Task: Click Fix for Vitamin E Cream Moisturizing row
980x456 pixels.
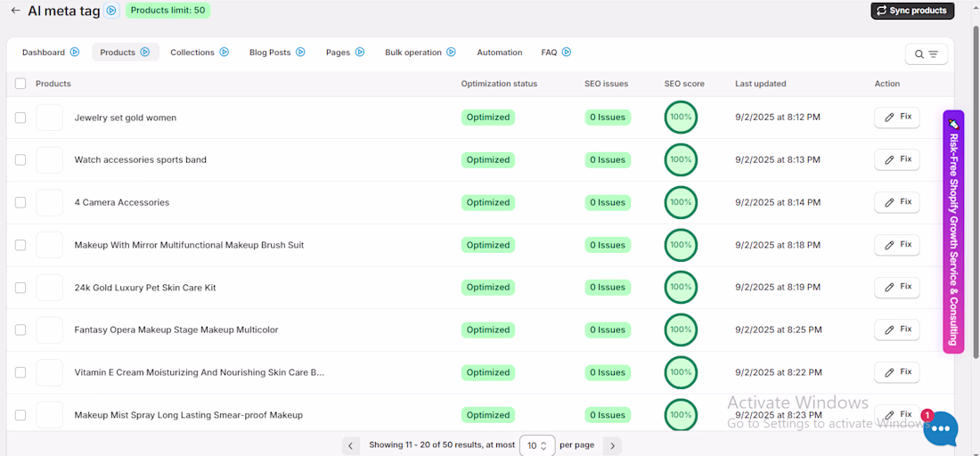Action: (897, 371)
